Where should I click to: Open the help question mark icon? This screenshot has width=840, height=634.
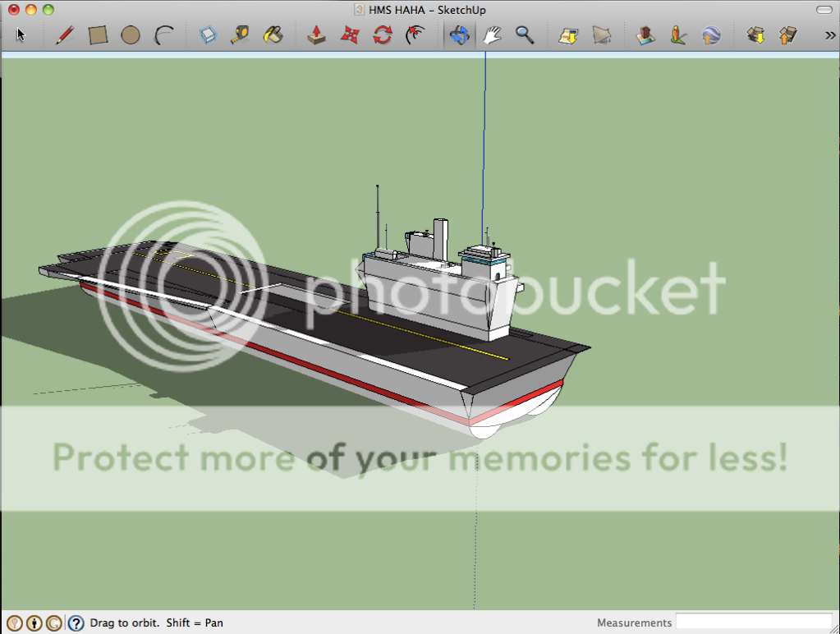76,623
